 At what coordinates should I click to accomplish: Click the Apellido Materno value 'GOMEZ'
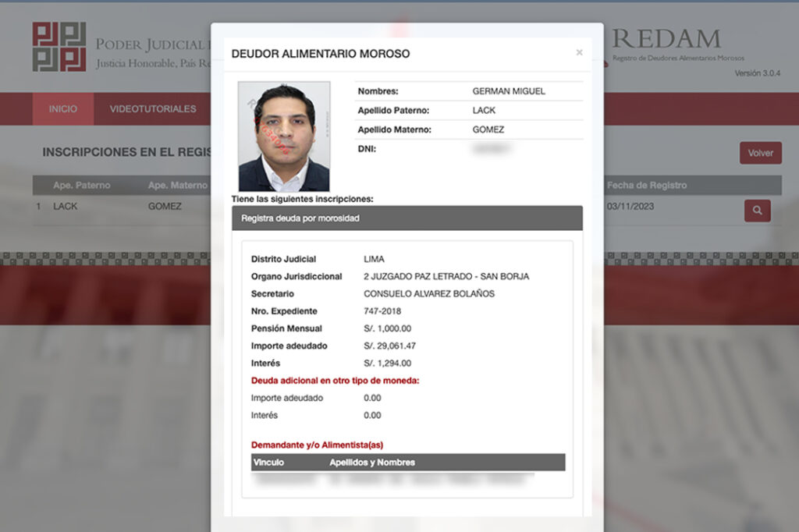(x=488, y=130)
